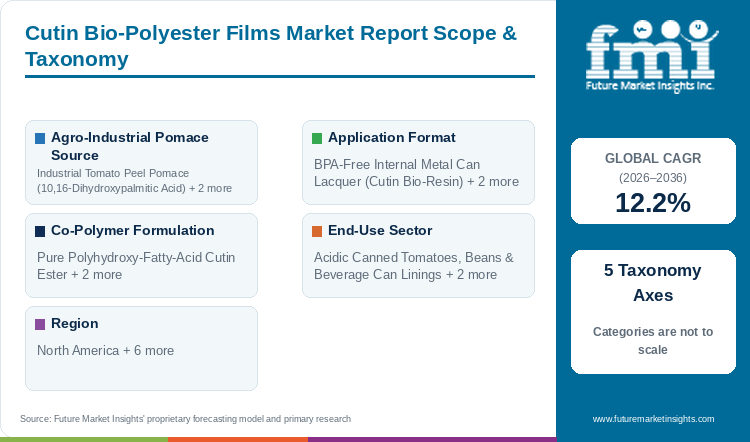Select the Co-Polymer Formulation heading
Viewport: 750px width, 442px height.
pos(132,231)
